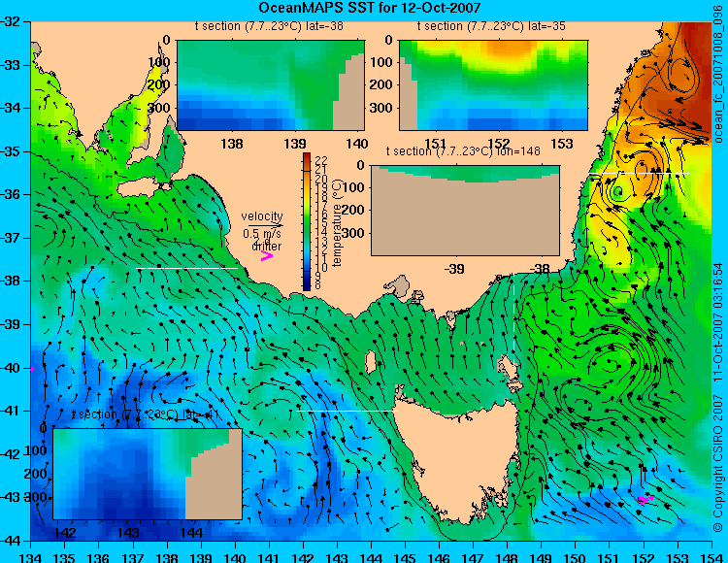The width and height of the screenshot is (728, 563).
Task: Click the 'drifter' legend label
Action: pos(267,246)
